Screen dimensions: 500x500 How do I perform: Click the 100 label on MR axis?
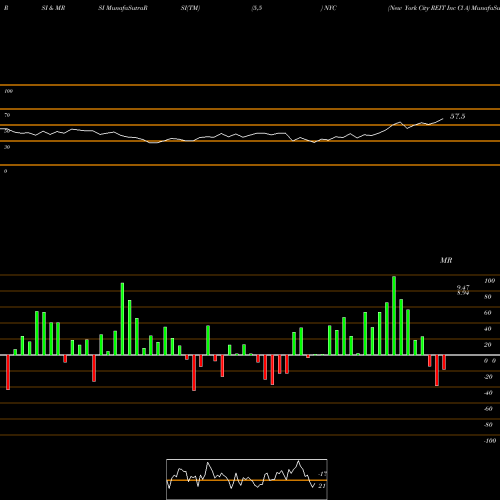click(489, 281)
